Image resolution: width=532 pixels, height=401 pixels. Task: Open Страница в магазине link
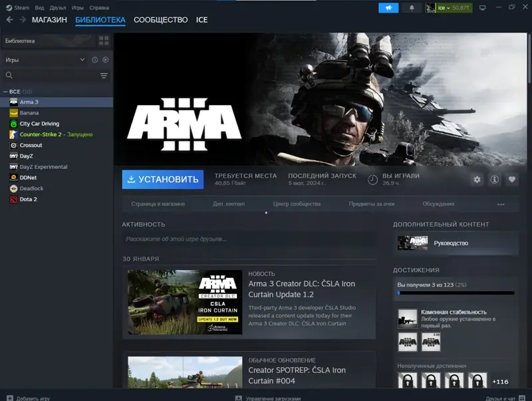[x=158, y=204]
